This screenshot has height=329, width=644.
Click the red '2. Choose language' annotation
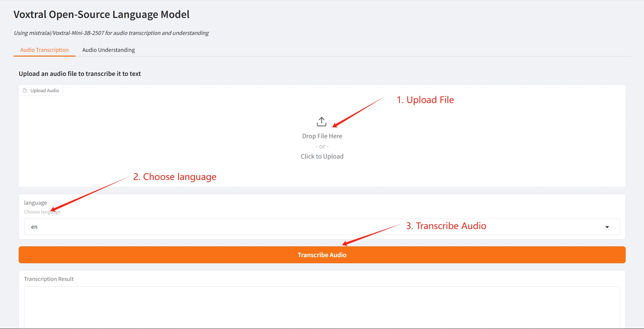coord(175,177)
